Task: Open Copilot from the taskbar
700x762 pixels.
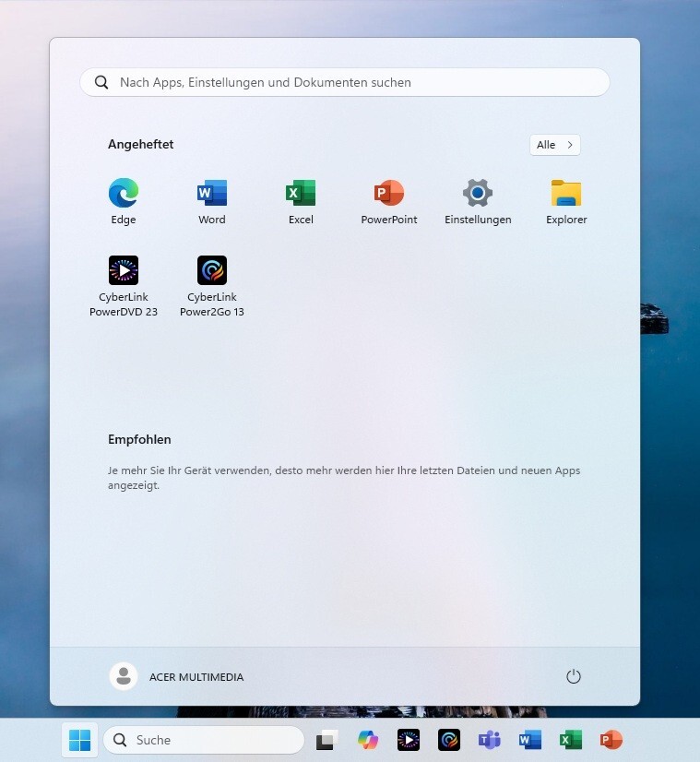Action: pos(368,740)
